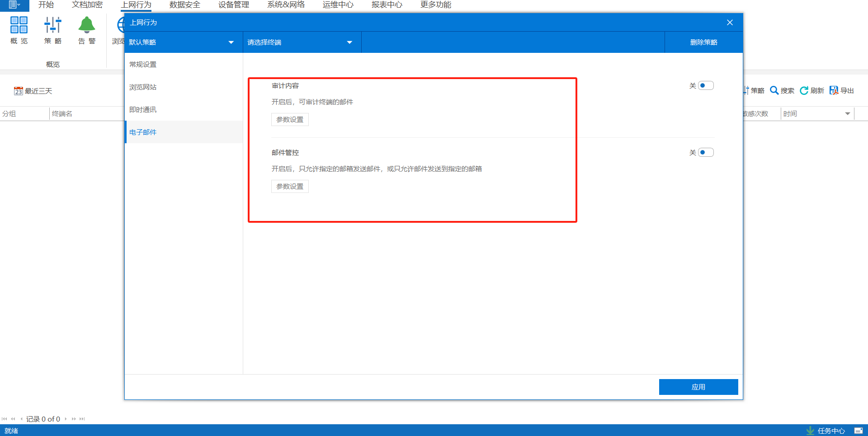
Task: Open the 开始 ribbon tab
Action: tap(46, 5)
